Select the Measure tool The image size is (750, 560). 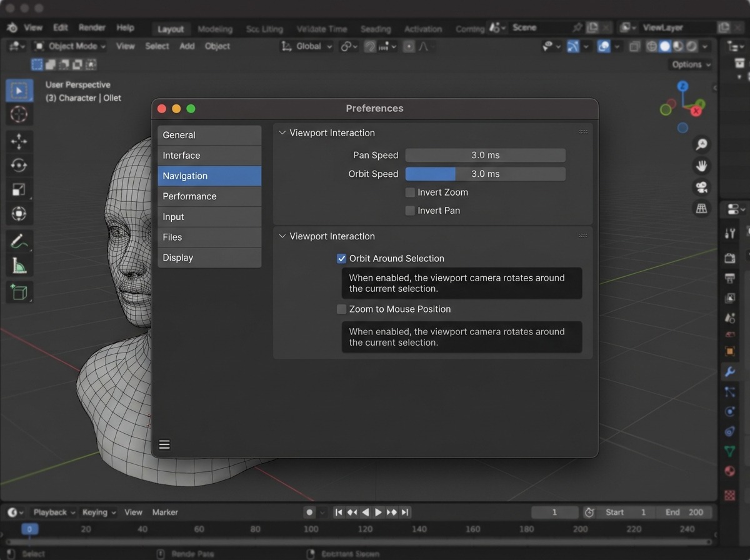point(19,266)
